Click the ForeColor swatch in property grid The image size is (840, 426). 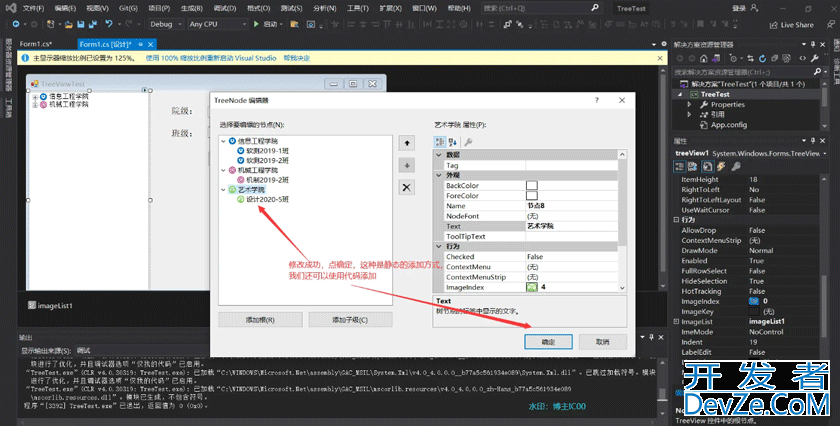pos(531,196)
